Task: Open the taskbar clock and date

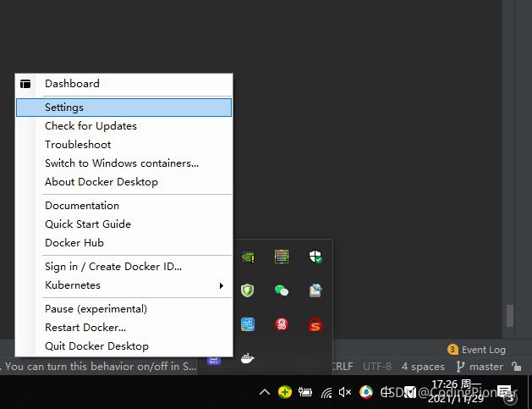Action: (x=456, y=391)
